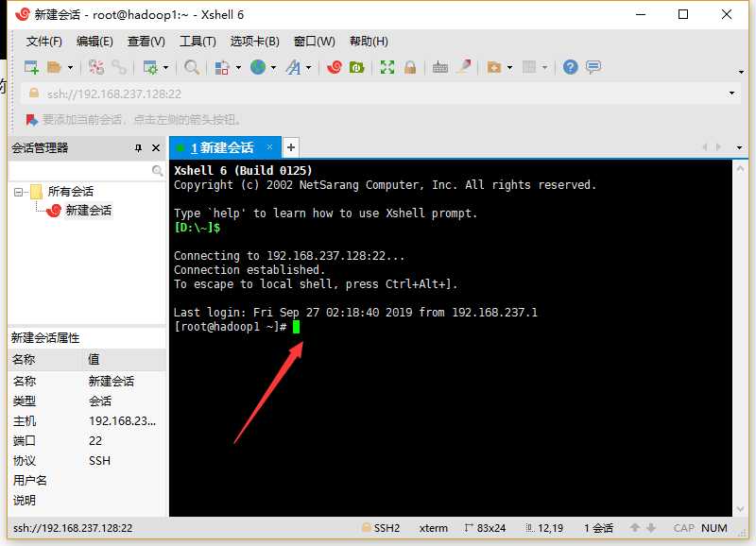Open the 选项卡(B) menu
The image size is (756, 546).
click(254, 42)
